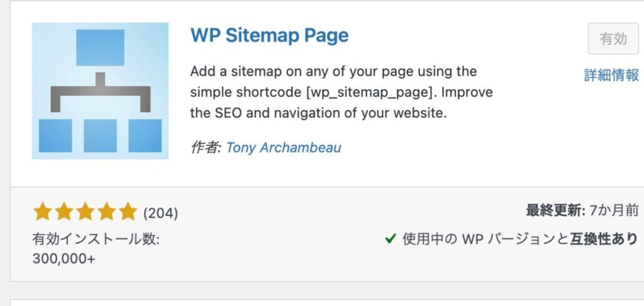Click the WP Sitemap Page plugin thumbnail
The height and width of the screenshot is (306, 644).
pyautogui.click(x=100, y=91)
